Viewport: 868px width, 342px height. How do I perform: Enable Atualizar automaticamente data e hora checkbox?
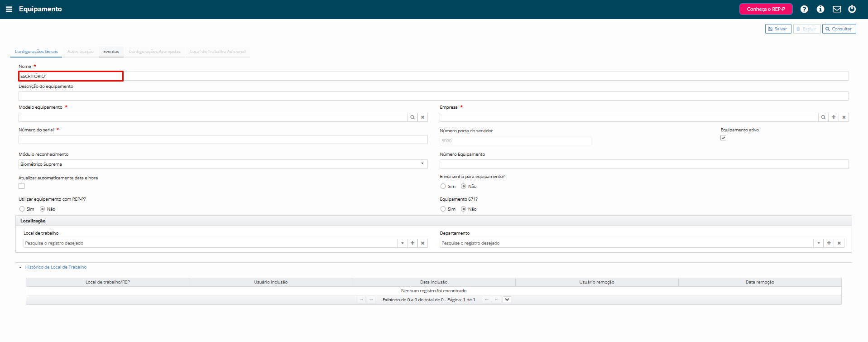coord(21,186)
